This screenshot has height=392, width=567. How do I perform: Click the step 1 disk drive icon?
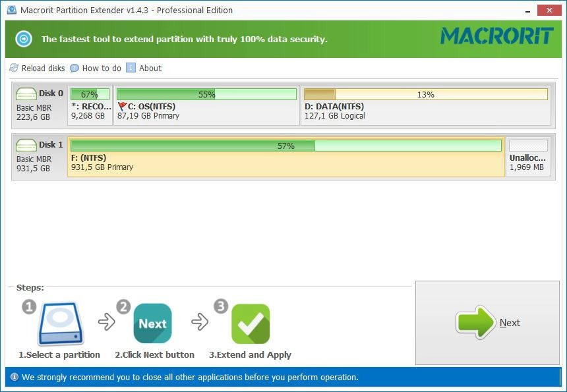point(61,323)
